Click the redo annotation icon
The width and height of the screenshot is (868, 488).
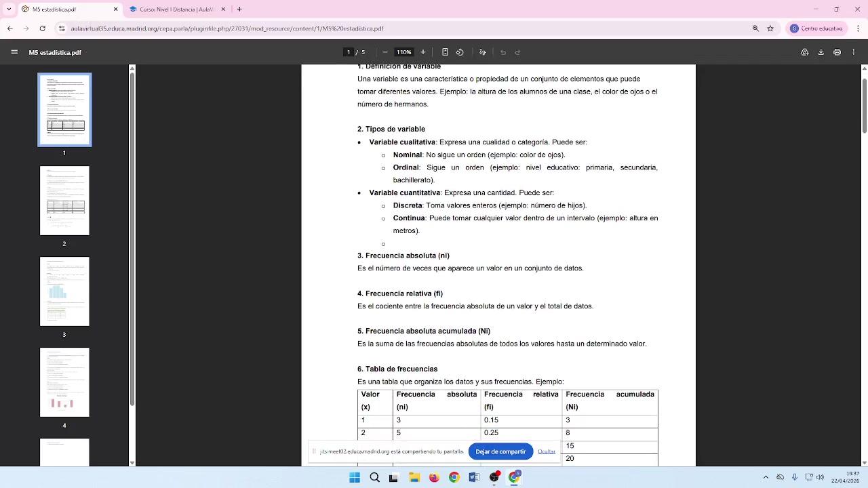pyautogui.click(x=517, y=52)
